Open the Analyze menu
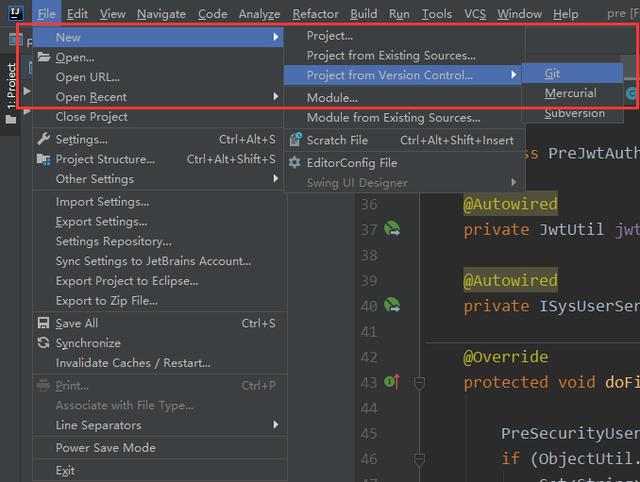 pyautogui.click(x=259, y=14)
